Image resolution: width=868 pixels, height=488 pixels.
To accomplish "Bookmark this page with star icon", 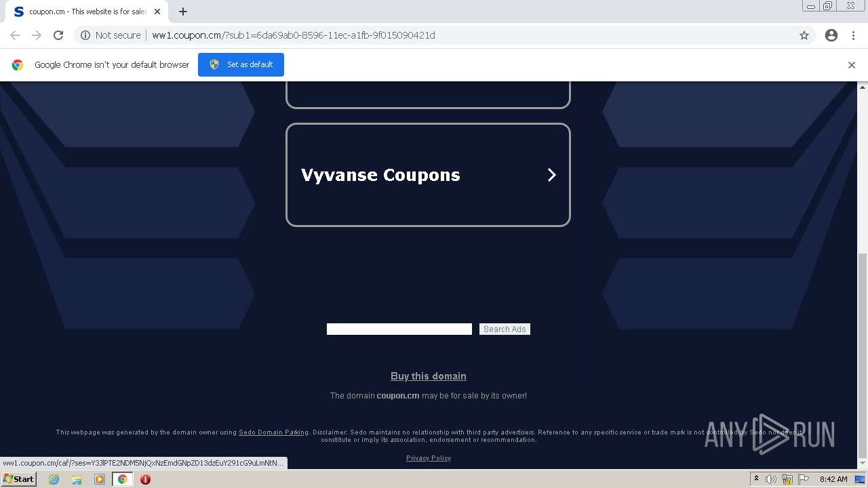I will [x=804, y=35].
